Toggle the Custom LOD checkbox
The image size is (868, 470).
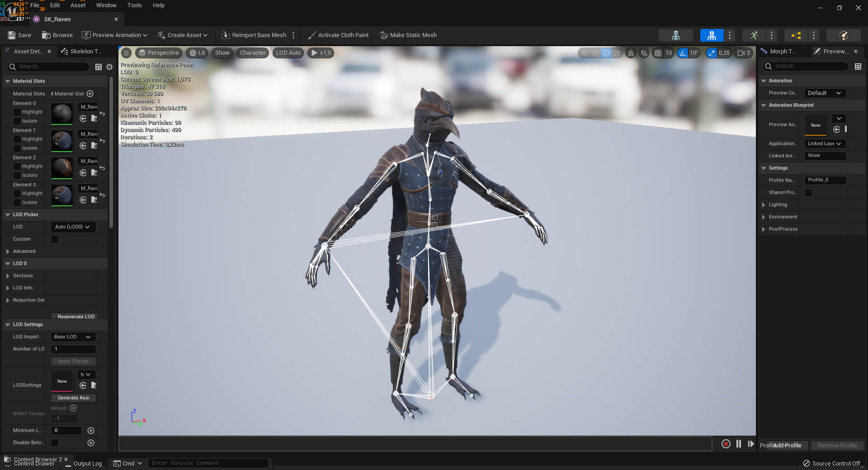tap(55, 239)
